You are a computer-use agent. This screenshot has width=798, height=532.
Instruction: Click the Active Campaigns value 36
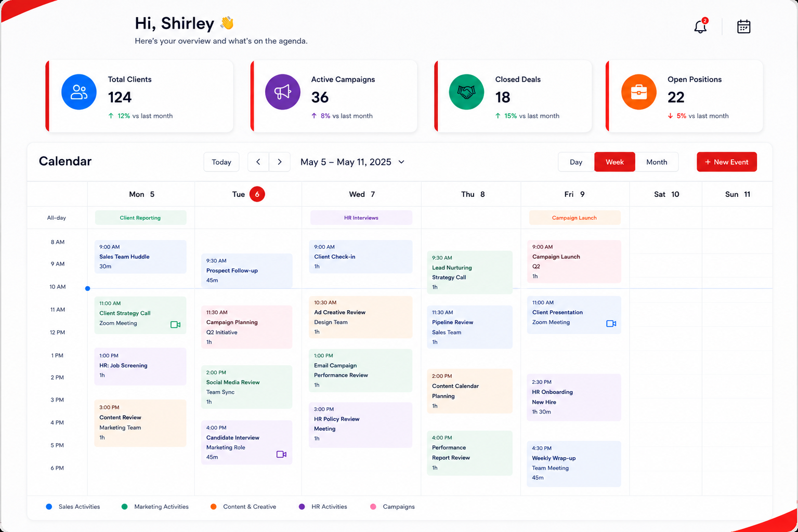click(x=320, y=98)
